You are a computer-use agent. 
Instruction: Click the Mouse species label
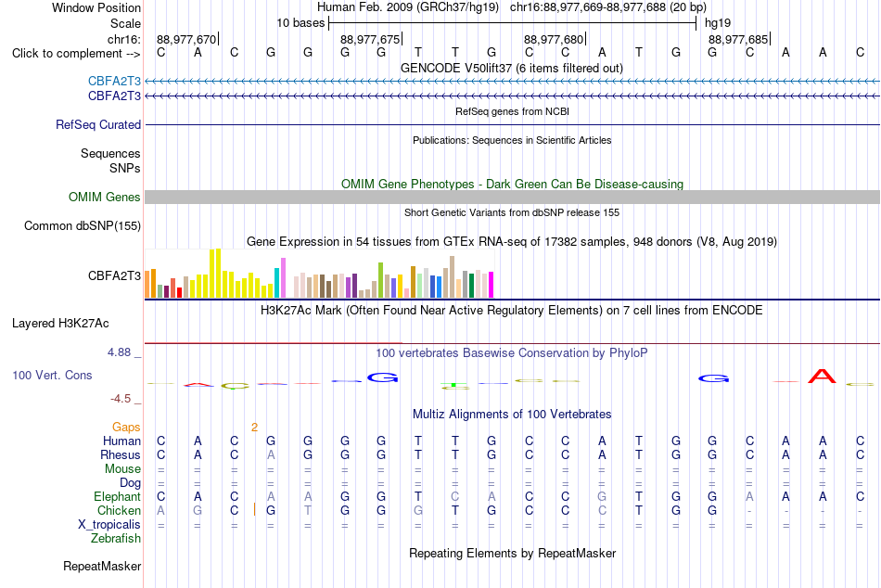pyautogui.click(x=122, y=469)
